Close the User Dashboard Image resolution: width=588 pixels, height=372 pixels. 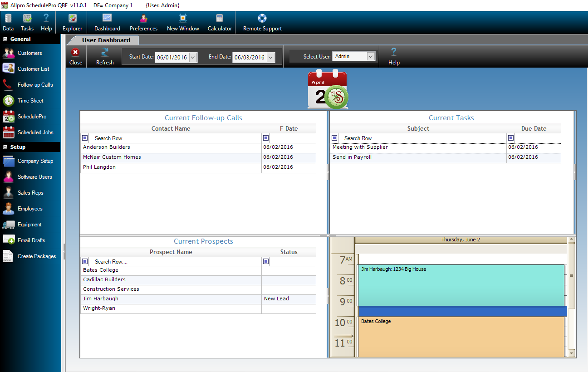pyautogui.click(x=76, y=56)
